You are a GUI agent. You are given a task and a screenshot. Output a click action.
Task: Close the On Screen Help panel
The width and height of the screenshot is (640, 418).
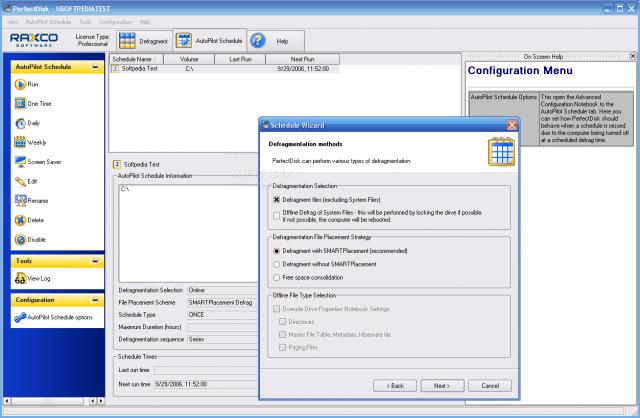tap(632, 56)
